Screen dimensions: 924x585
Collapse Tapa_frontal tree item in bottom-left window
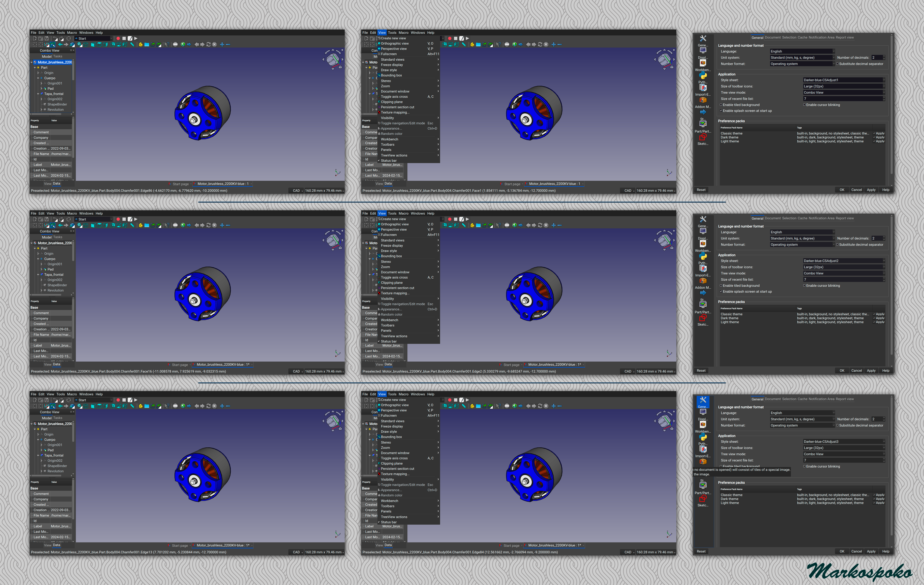(x=38, y=455)
